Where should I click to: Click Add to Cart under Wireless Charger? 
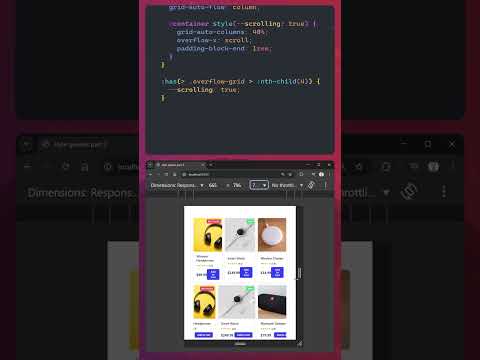click(x=277, y=272)
